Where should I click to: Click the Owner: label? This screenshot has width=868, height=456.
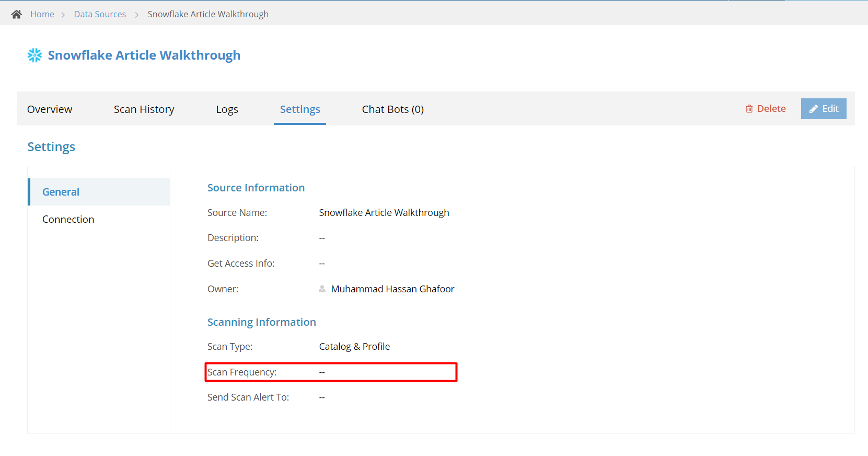[223, 289]
